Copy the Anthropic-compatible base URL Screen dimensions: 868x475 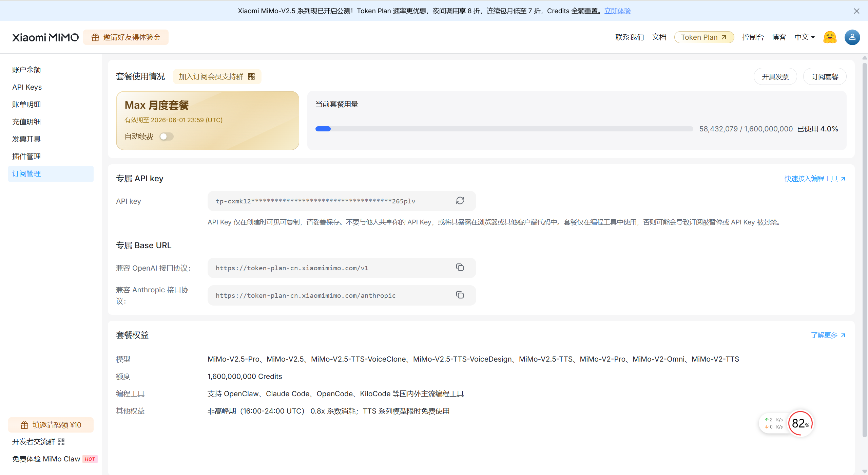click(x=460, y=295)
